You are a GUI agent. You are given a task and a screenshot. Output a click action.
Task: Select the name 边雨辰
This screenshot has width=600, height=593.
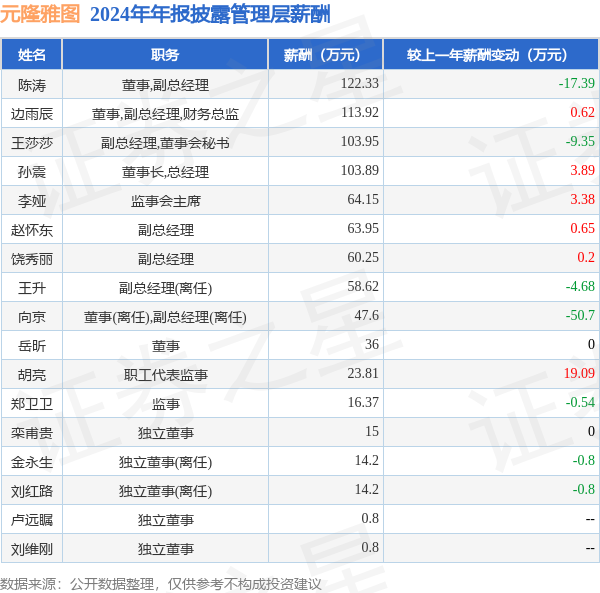[x=32, y=114]
